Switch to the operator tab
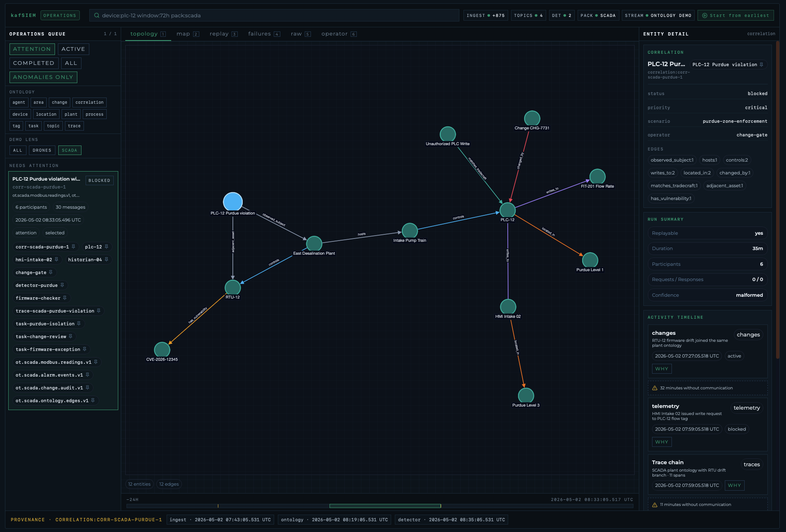The width and height of the screenshot is (786, 532). [339, 34]
